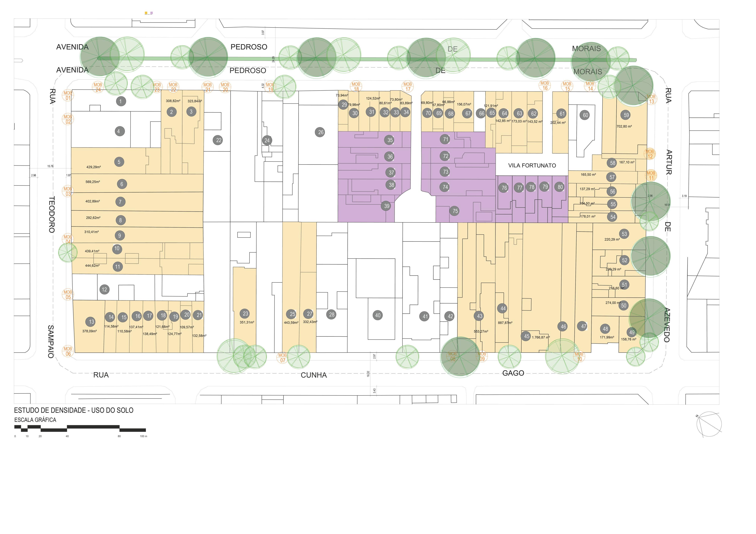Viewport: 756px width, 534px height.
Task: Click the orange MOB 18 marker
Action: [x=356, y=87]
